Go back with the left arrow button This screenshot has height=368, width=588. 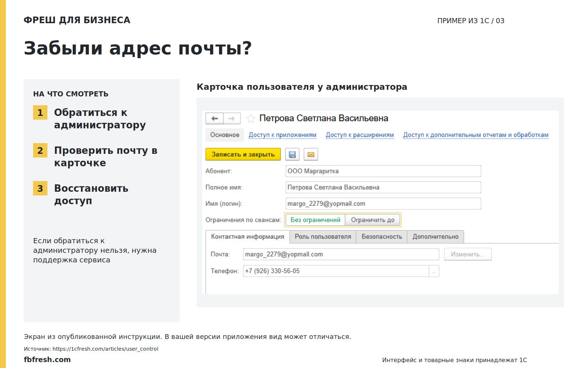coord(215,118)
